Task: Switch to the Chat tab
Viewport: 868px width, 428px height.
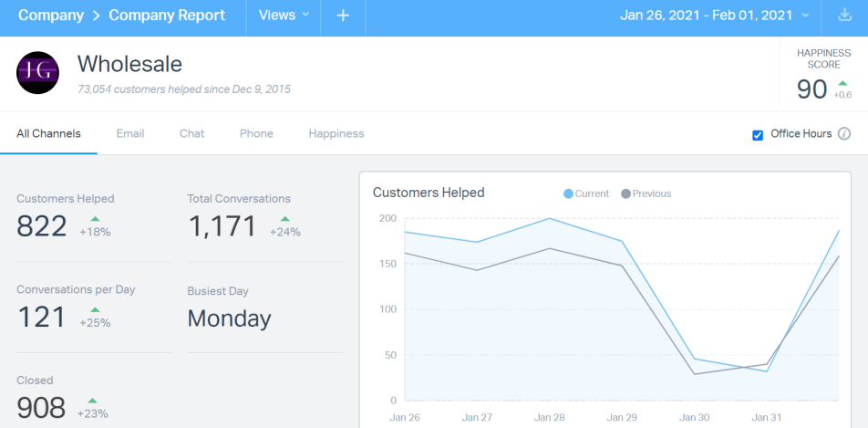Action: (191, 133)
